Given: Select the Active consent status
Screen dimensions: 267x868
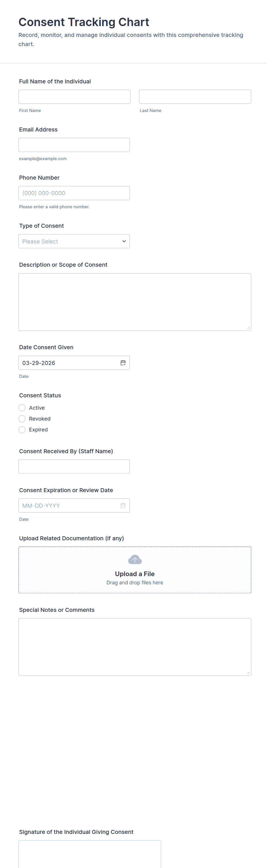Looking at the screenshot, I should click(x=22, y=408).
